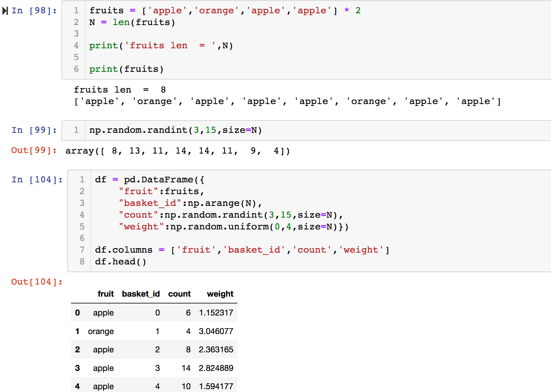Image resolution: width=551 pixels, height=392 pixels.
Task: Click the printed fruits list output
Action: point(288,102)
